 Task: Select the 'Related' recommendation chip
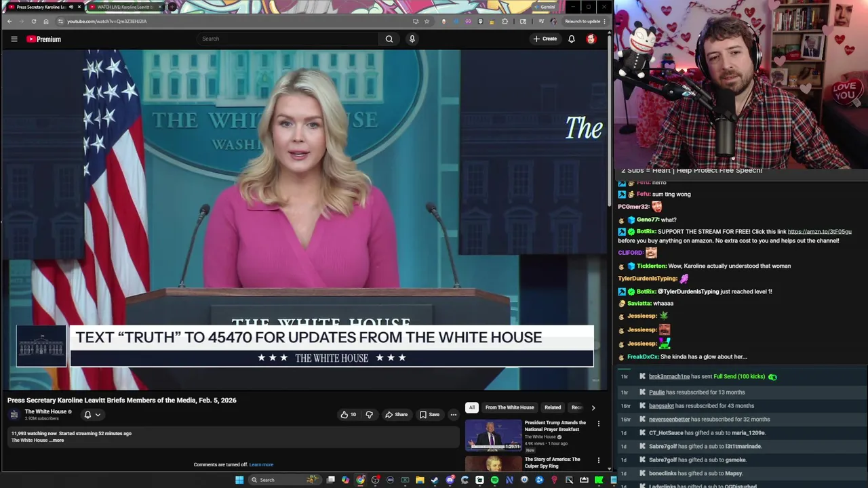553,407
